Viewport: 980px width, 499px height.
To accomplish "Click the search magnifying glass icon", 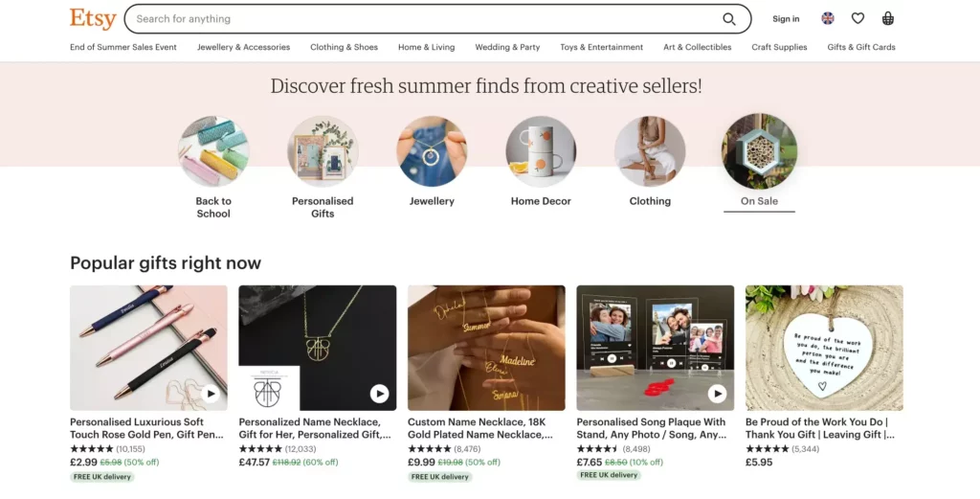I will [729, 19].
